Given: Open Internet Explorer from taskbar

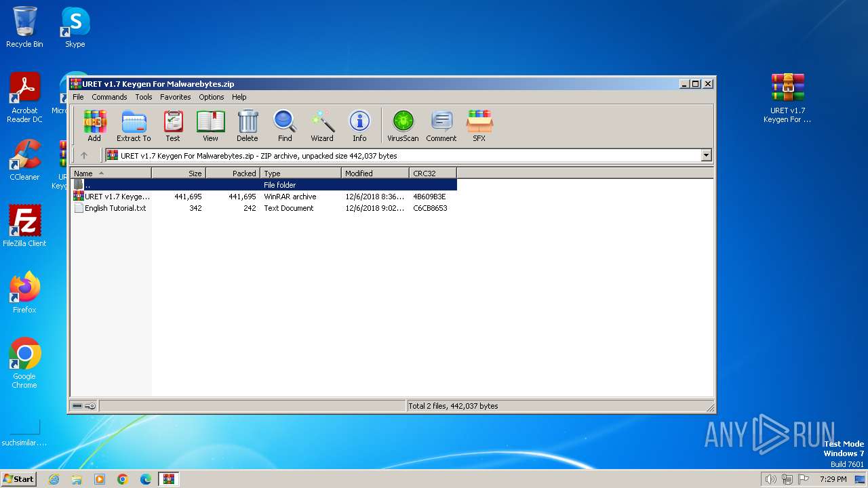Looking at the screenshot, I should point(54,479).
